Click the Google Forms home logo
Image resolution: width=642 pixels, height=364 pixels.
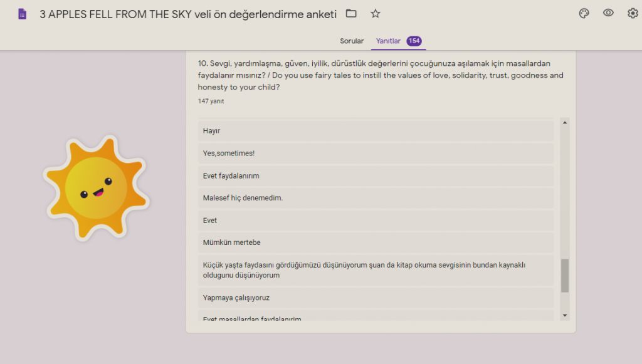(x=23, y=14)
